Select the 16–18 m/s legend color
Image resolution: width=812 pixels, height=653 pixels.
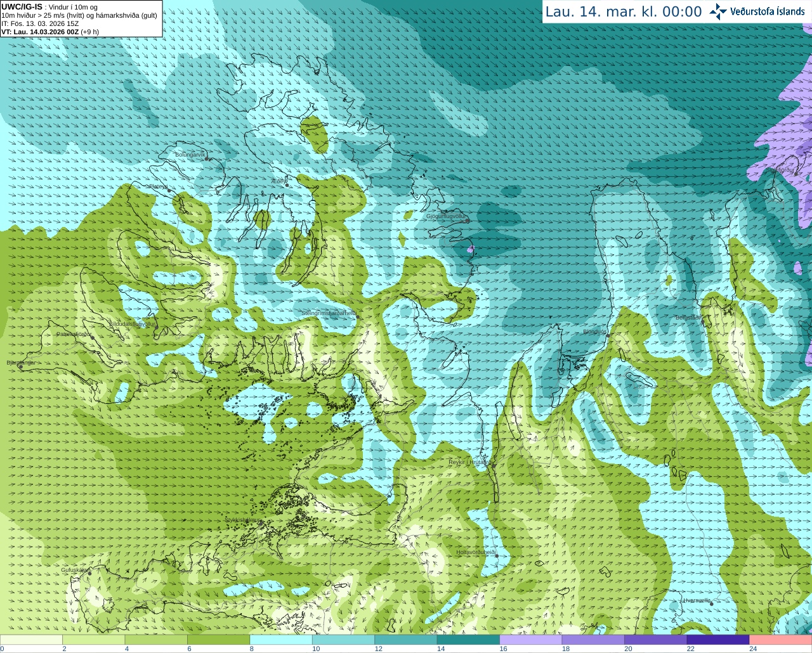[x=531, y=639]
